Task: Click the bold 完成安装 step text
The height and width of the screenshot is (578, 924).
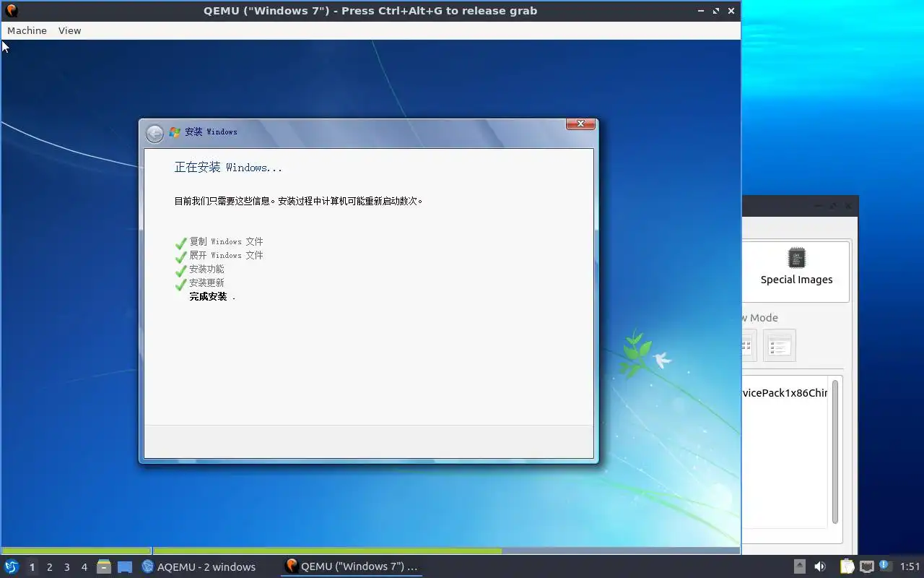Action: 208,296
